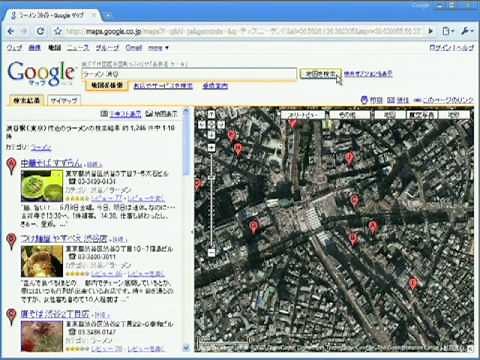Open the first ramen result title link

pyautogui.click(x=51, y=164)
